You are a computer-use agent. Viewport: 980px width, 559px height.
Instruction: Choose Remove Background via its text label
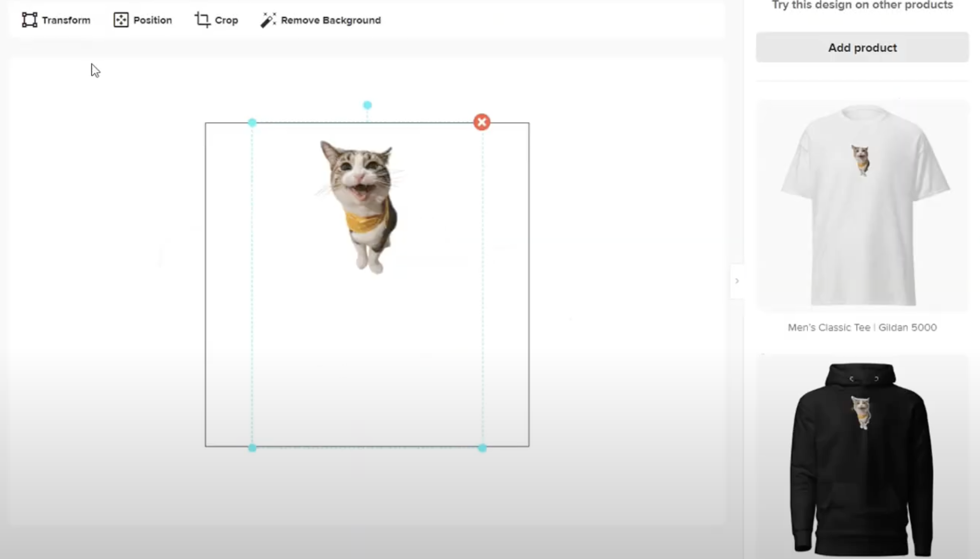(x=331, y=20)
